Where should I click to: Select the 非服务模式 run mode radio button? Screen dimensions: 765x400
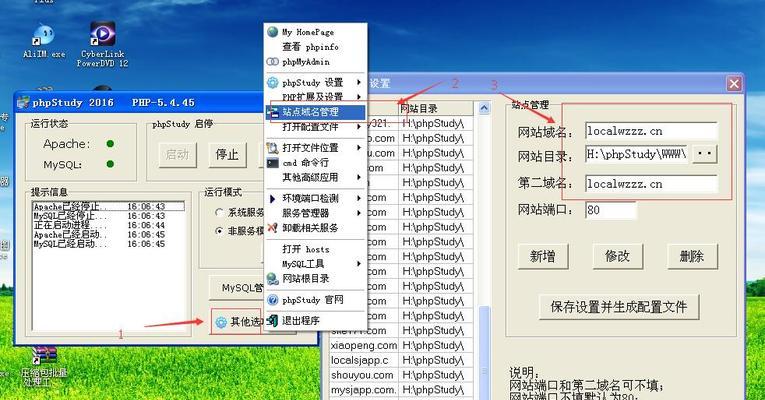[220, 231]
